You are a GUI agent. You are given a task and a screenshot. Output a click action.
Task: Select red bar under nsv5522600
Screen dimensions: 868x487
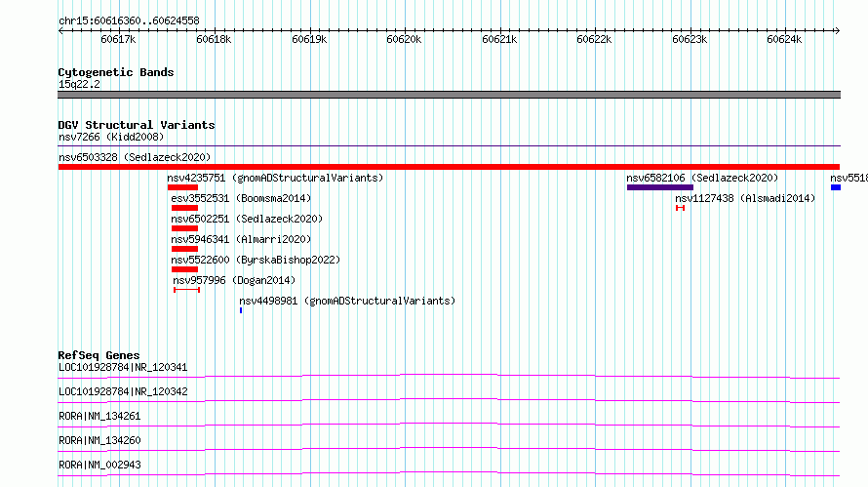(185, 269)
